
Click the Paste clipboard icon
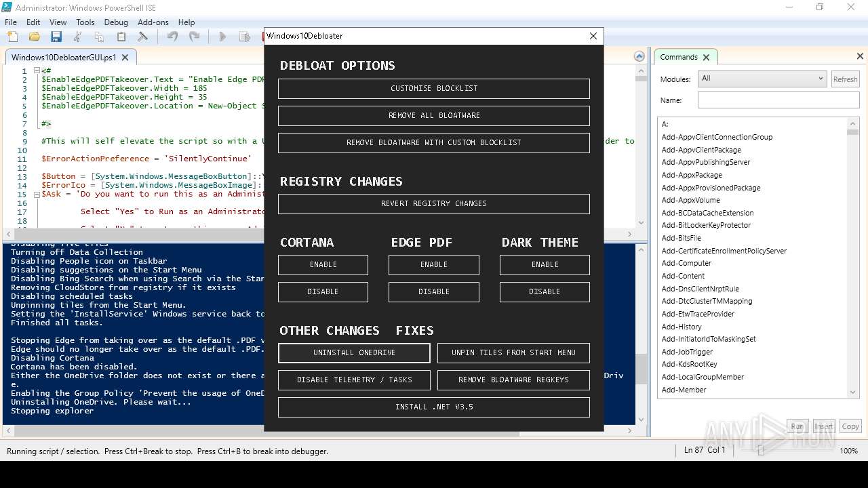tap(121, 37)
